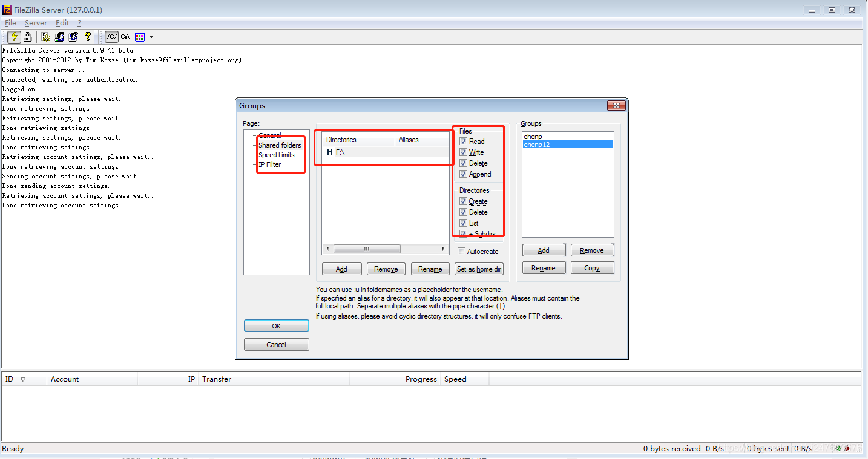Open the ? help menu
The height and width of the screenshot is (459, 868).
[79, 23]
